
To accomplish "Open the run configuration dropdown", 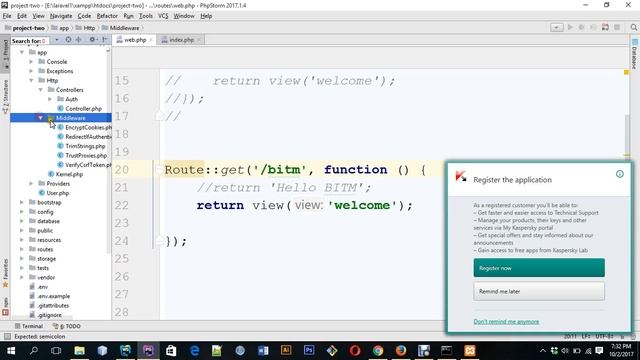I will pyautogui.click(x=556, y=27).
